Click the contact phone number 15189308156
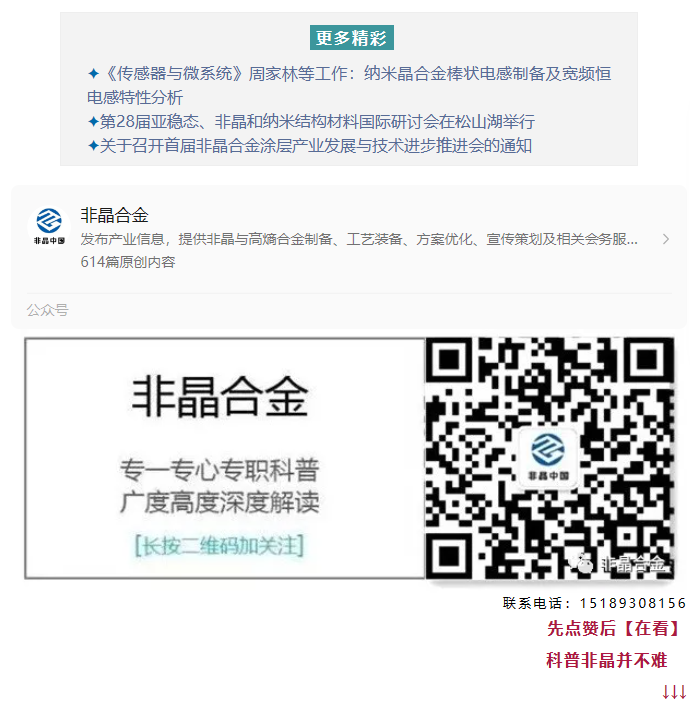This screenshot has height=715, width=690. click(633, 603)
